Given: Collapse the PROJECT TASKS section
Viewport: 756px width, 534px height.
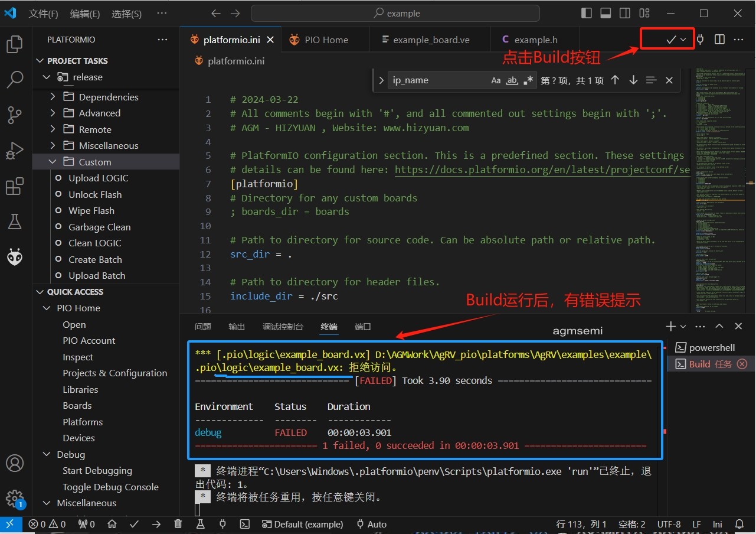Looking at the screenshot, I should (40, 61).
